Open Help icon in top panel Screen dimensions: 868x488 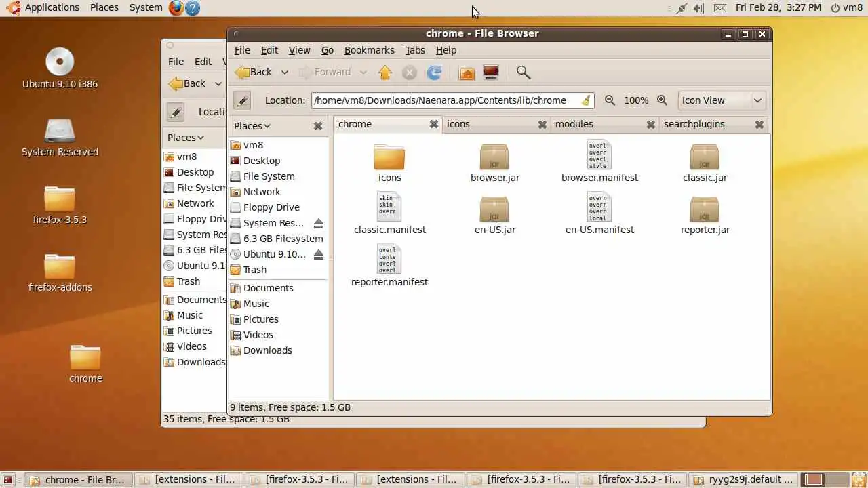coord(193,8)
